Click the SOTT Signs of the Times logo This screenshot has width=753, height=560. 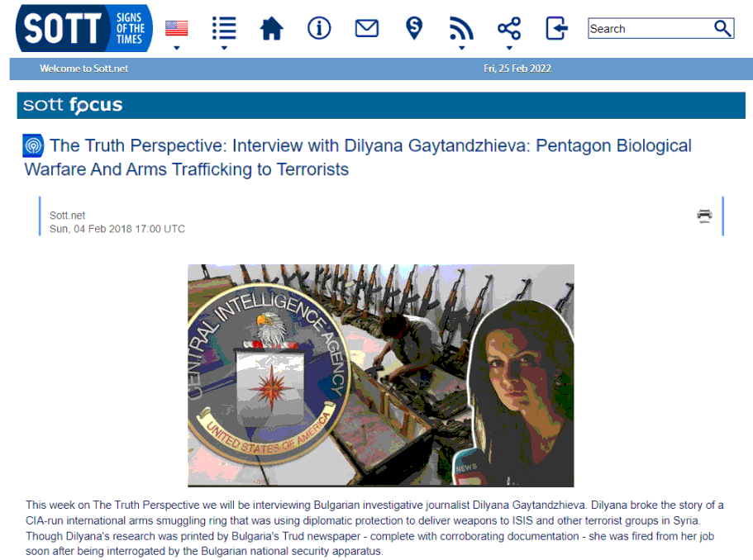(83, 28)
